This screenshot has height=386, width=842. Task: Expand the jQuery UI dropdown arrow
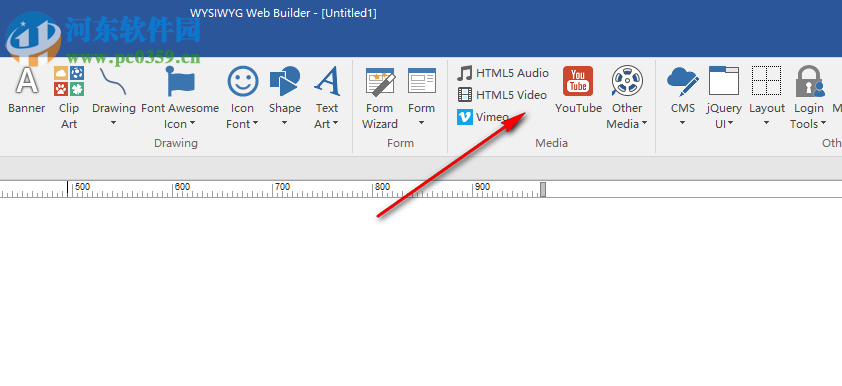[x=731, y=124]
